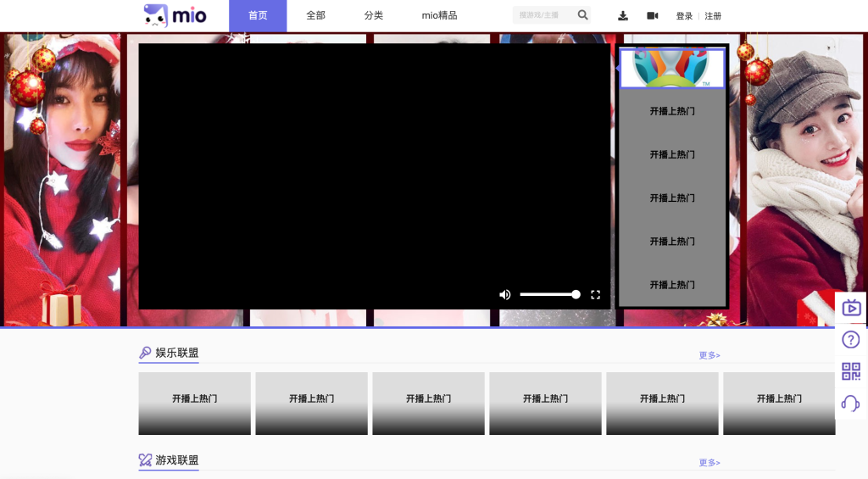Open the 全部 tab
The width and height of the screenshot is (868, 479).
point(315,15)
